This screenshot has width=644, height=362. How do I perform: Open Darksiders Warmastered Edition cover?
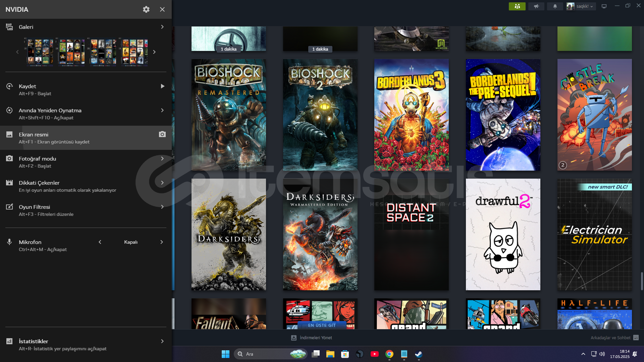320,235
